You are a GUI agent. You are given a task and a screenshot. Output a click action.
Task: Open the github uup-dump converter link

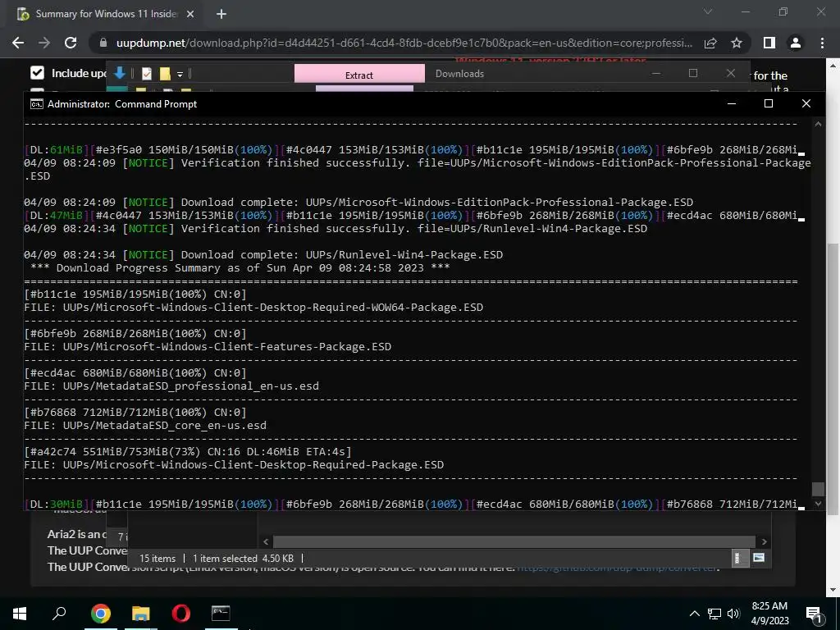(x=617, y=567)
